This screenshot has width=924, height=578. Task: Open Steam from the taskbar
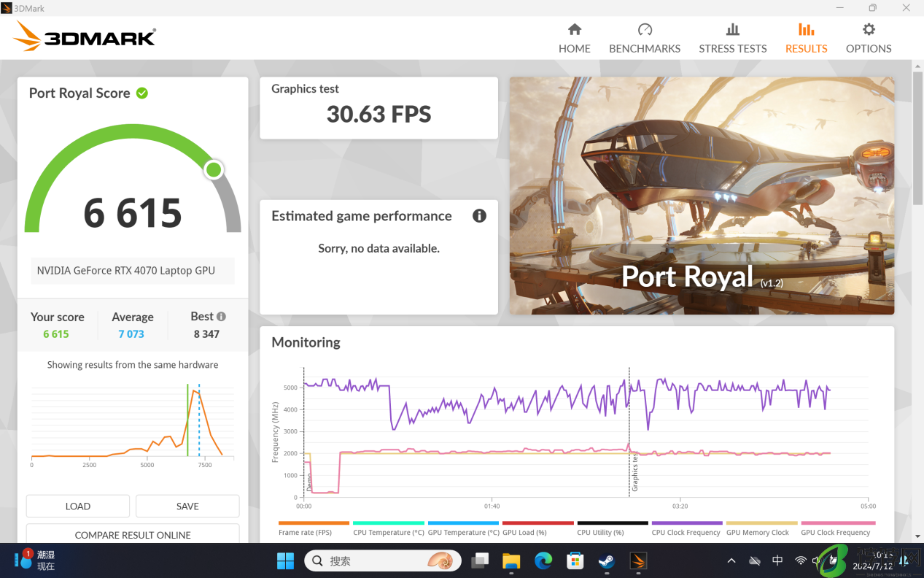(x=606, y=560)
